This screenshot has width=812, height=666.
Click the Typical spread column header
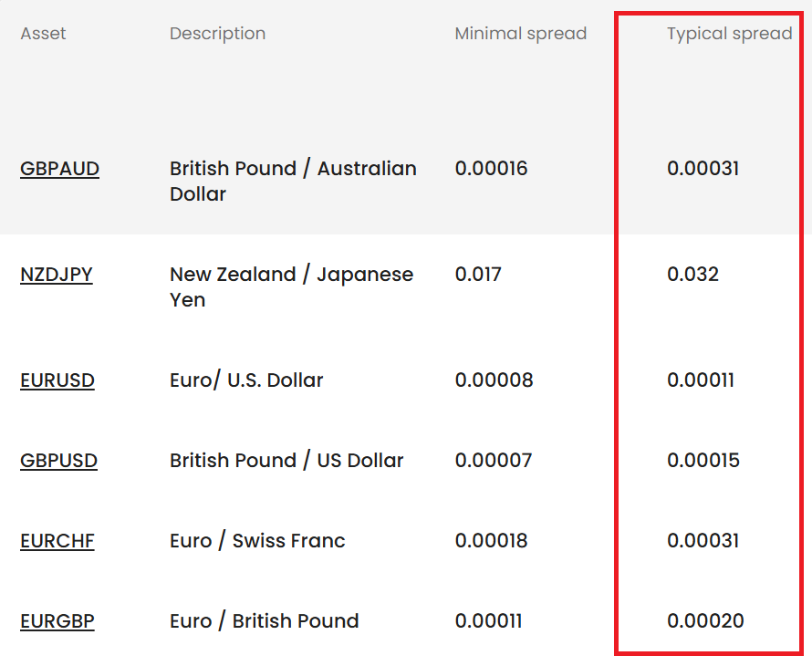[x=729, y=34]
